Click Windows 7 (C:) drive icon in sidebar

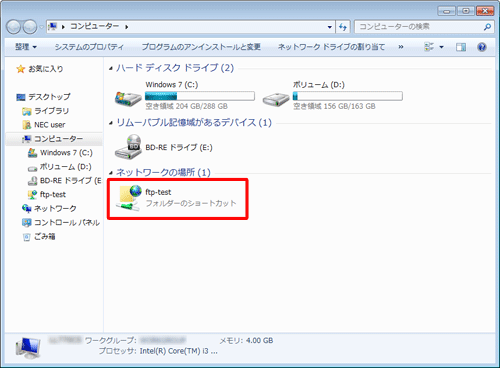(32, 153)
